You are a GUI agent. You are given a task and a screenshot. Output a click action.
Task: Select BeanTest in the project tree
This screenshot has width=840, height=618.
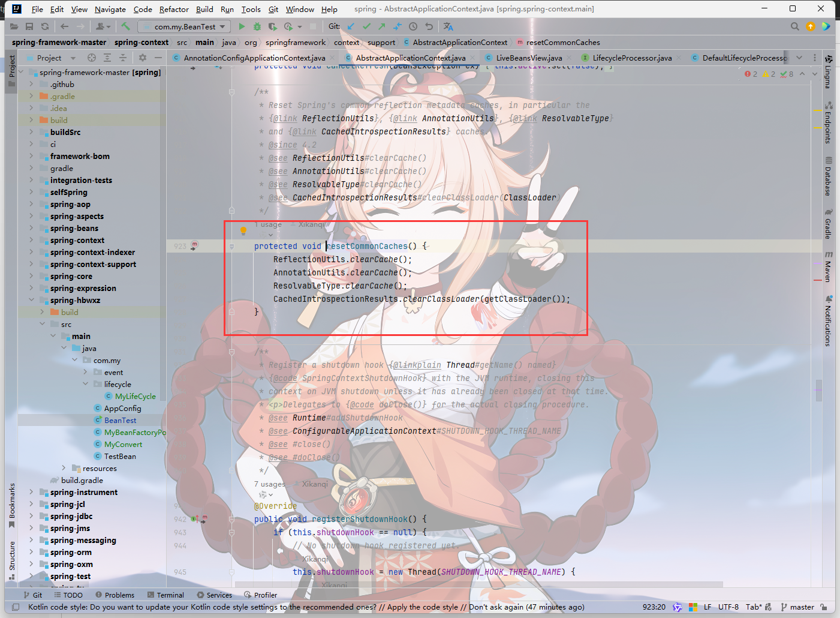pyautogui.click(x=120, y=420)
